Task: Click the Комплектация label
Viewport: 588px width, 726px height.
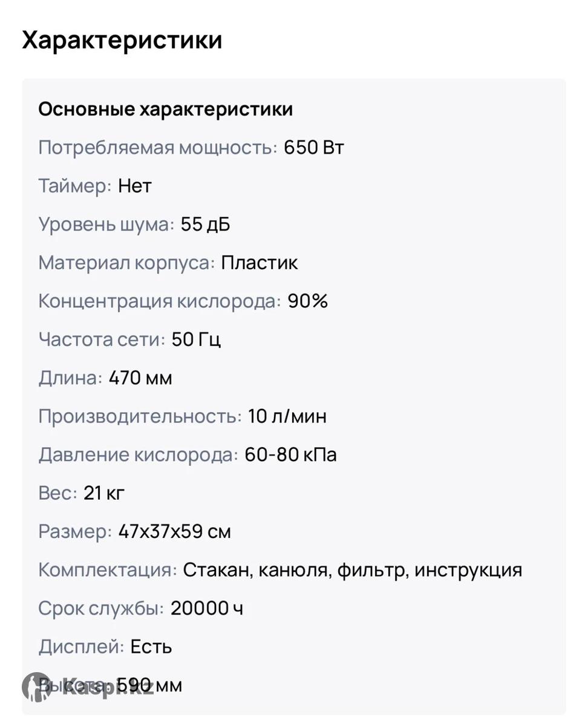Action: pyautogui.click(x=108, y=570)
